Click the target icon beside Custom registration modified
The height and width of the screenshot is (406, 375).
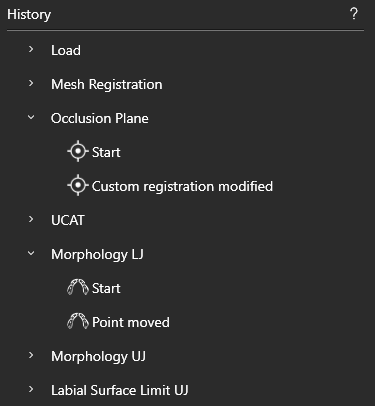[x=78, y=185]
